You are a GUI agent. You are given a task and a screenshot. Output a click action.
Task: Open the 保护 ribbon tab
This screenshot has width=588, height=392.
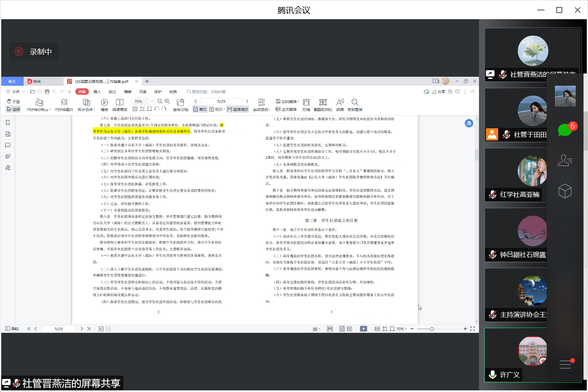(x=158, y=92)
